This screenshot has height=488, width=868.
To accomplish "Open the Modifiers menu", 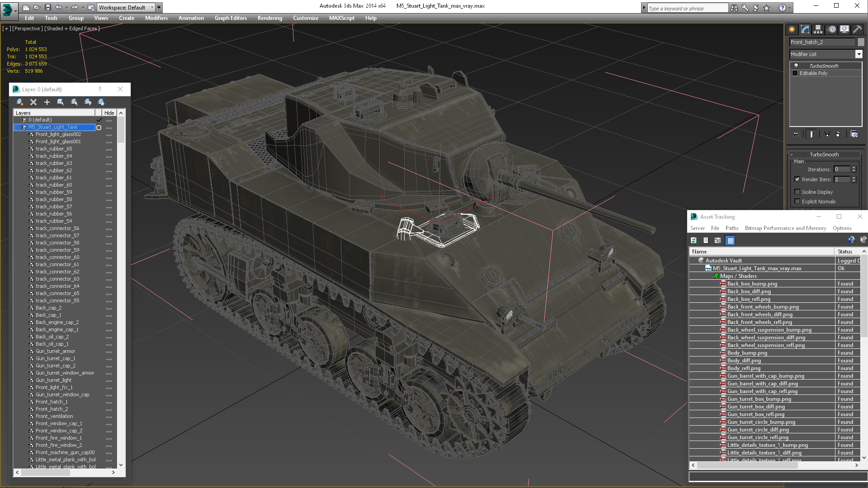I will (156, 18).
